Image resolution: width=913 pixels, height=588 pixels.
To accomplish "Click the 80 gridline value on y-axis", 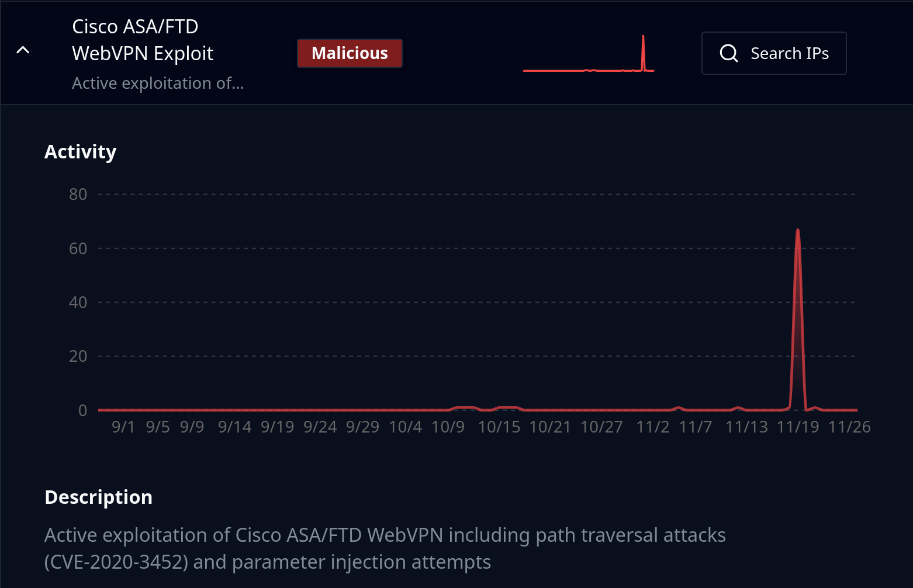I will point(77,194).
